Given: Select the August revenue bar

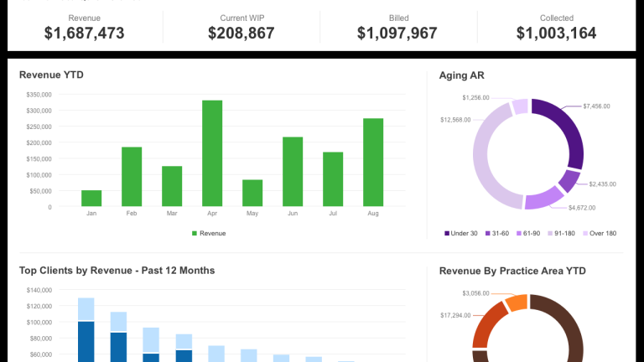Looking at the screenshot, I should click(x=373, y=163).
